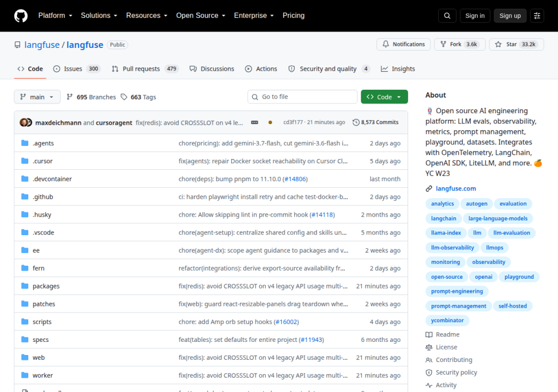
Task: Expand the Platform menu
Action: pos(55,16)
